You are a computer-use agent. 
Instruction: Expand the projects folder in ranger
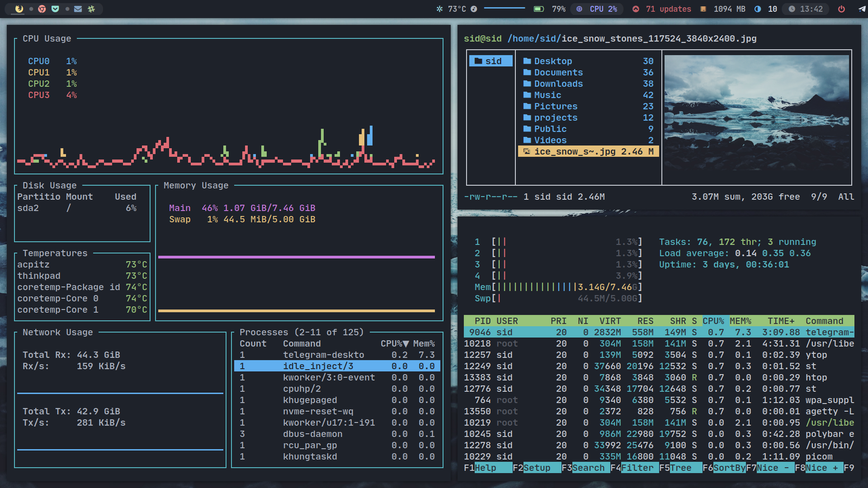click(x=556, y=117)
